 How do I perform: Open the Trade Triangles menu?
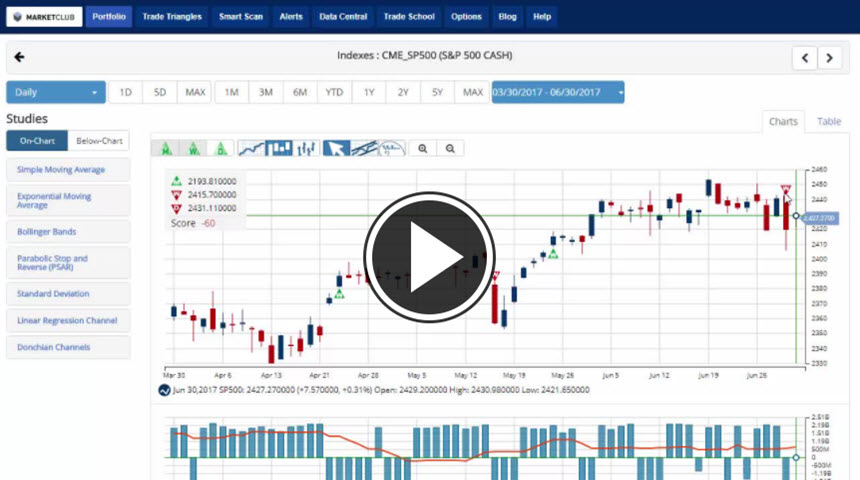click(x=171, y=17)
